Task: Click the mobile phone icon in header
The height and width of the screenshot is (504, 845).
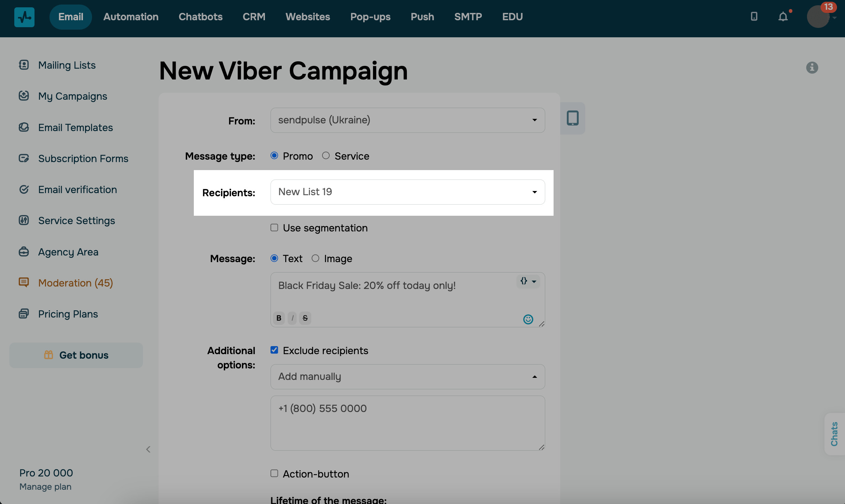Action: tap(754, 16)
